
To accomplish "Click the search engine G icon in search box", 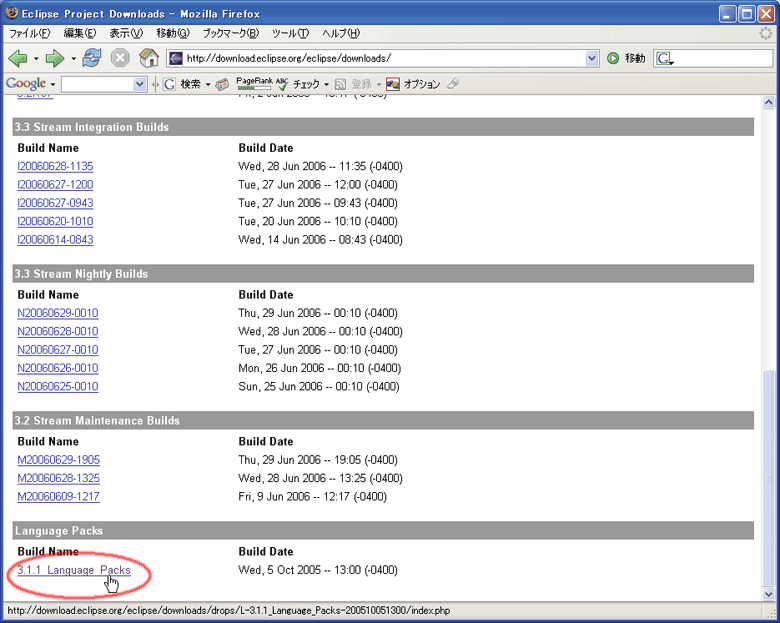I will [x=664, y=59].
